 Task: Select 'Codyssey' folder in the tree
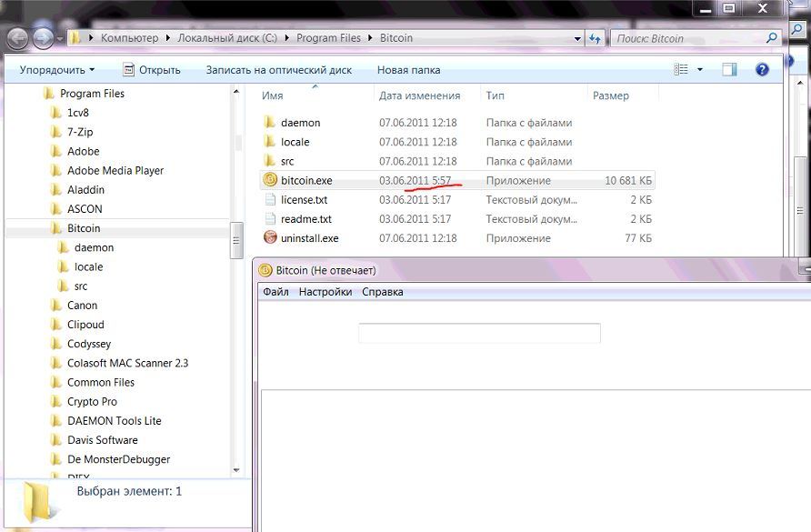tap(88, 344)
